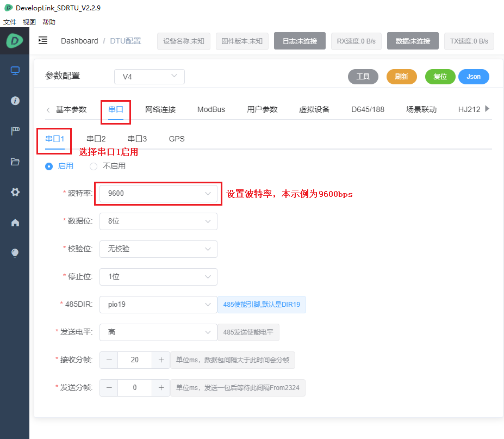
Task: Click the 接收分帧 input showing 20
Action: pyautogui.click(x=135, y=360)
